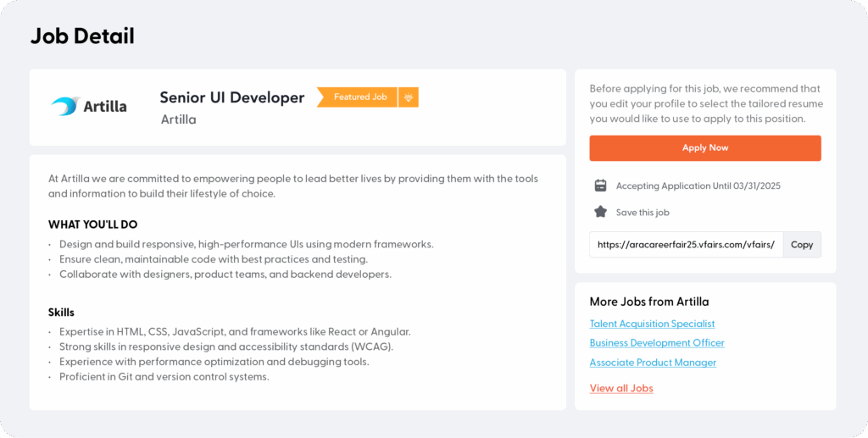The image size is (868, 438).
Task: Open Business Development Officer job
Action: [657, 343]
